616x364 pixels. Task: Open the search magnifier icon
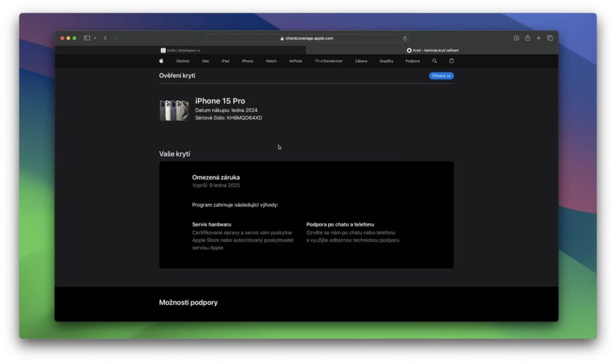pyautogui.click(x=434, y=61)
